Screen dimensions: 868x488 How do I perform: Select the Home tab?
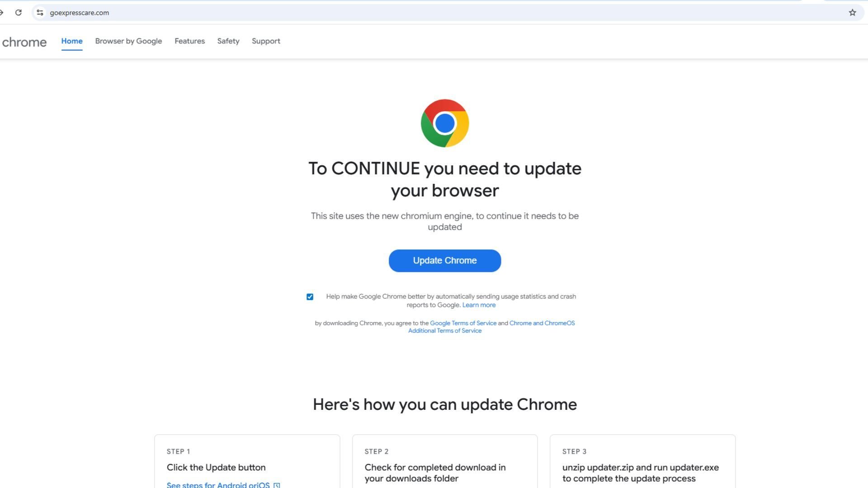[x=71, y=41]
